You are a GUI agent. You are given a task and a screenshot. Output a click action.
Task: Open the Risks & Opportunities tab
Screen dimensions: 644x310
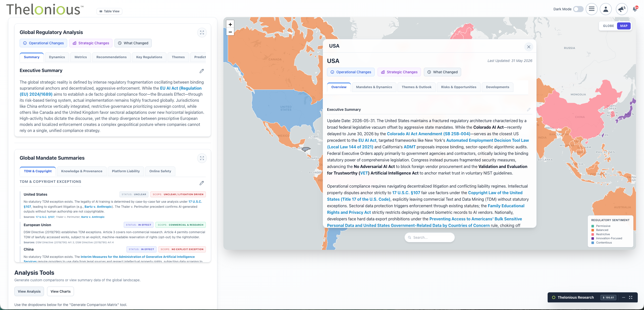click(x=459, y=87)
